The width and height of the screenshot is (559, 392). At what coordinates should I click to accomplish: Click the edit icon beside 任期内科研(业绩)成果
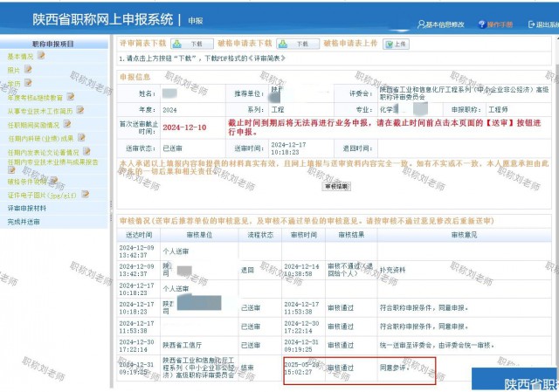pyautogui.click(x=83, y=138)
